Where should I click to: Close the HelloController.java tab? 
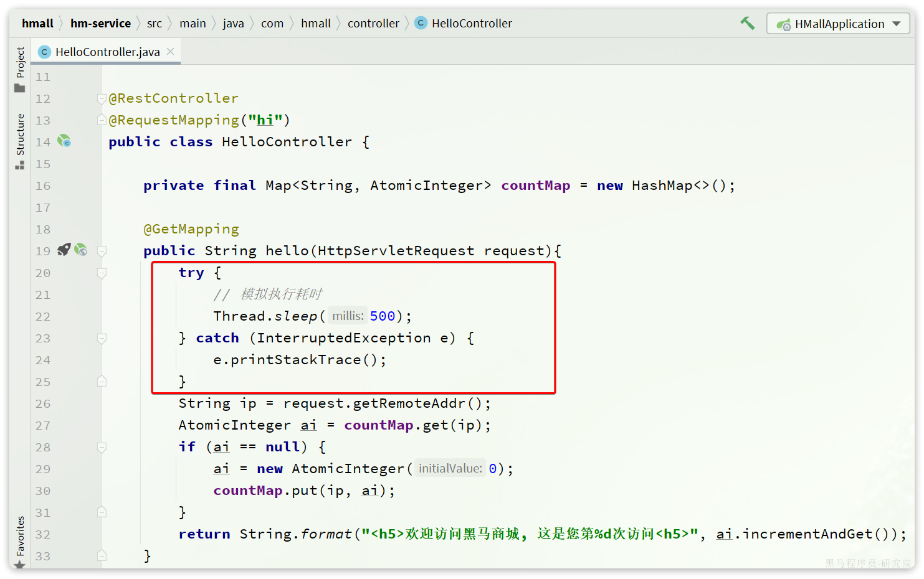coord(171,52)
